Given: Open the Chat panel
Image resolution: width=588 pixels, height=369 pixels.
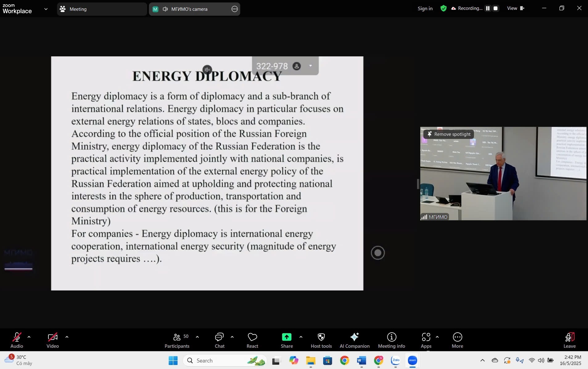Looking at the screenshot, I should click(219, 340).
